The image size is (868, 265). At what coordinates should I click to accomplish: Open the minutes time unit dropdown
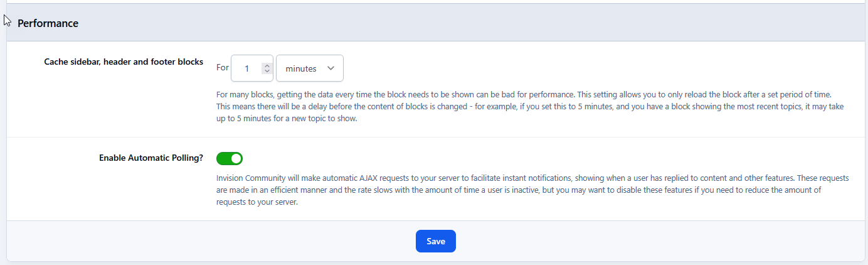click(x=309, y=68)
